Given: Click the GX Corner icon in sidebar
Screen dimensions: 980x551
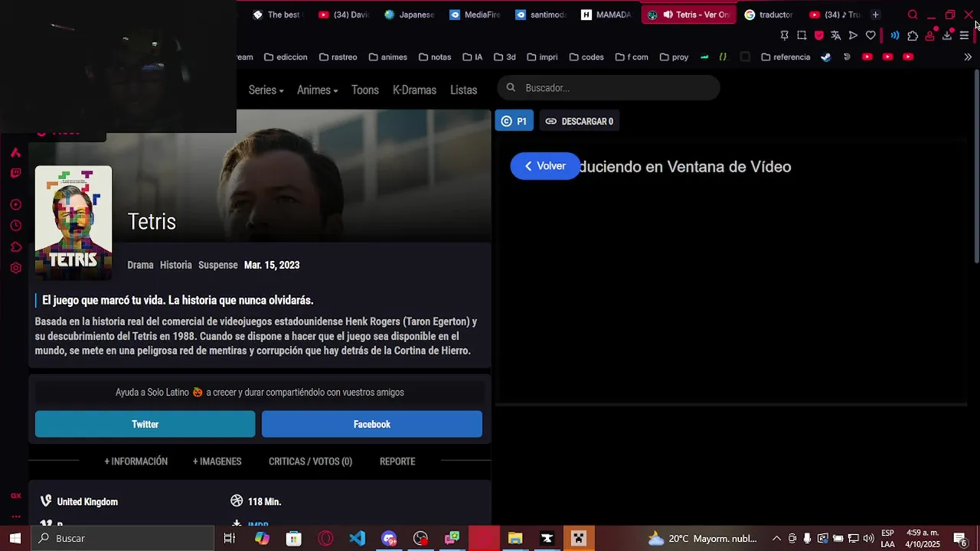Looking at the screenshot, I should (15, 496).
